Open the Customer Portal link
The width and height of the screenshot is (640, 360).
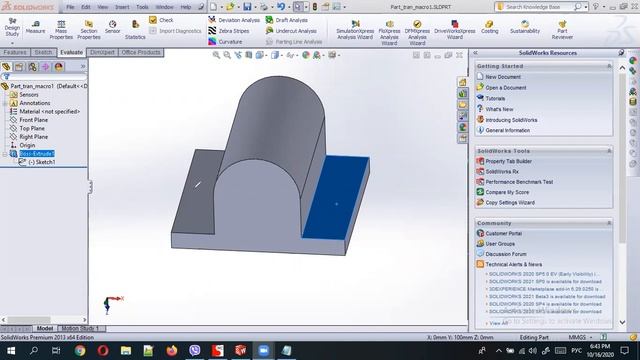coord(504,233)
